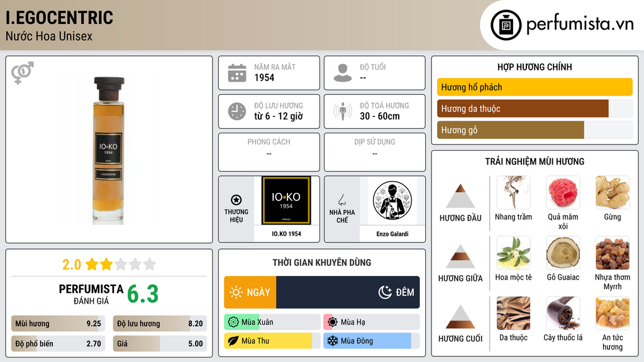Screen dimensions: 644x362
Task: Select the Quả mâm xôi raspberry note
Action: click(563, 192)
